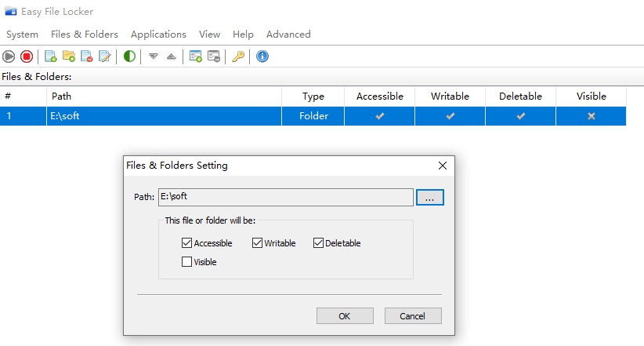Enable the Visible checkbox
644x346 pixels.
click(186, 262)
